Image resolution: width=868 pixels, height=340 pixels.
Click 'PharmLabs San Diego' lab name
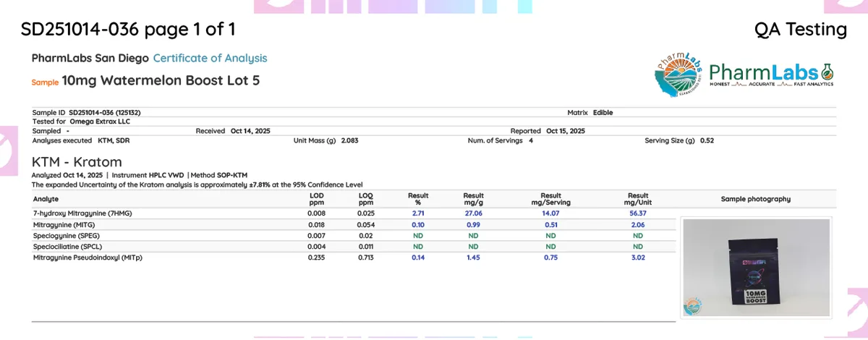(x=90, y=58)
